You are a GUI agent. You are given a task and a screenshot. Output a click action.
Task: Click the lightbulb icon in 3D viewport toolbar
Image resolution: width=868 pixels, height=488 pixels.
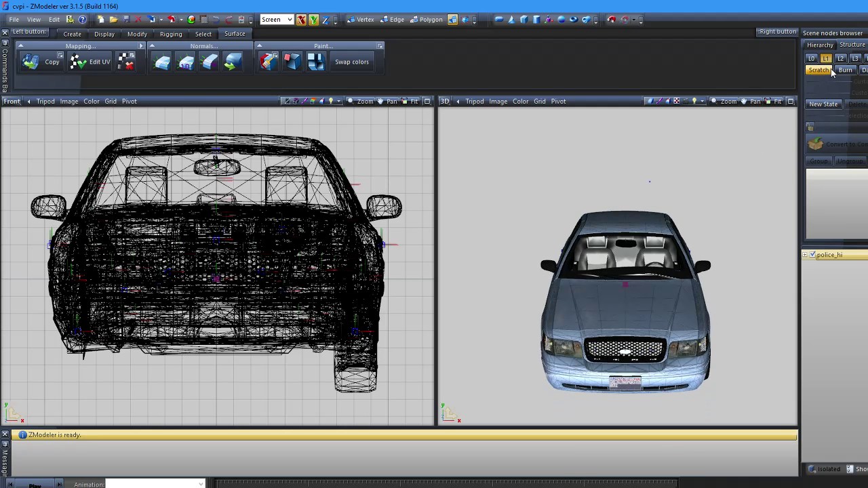pos(694,101)
